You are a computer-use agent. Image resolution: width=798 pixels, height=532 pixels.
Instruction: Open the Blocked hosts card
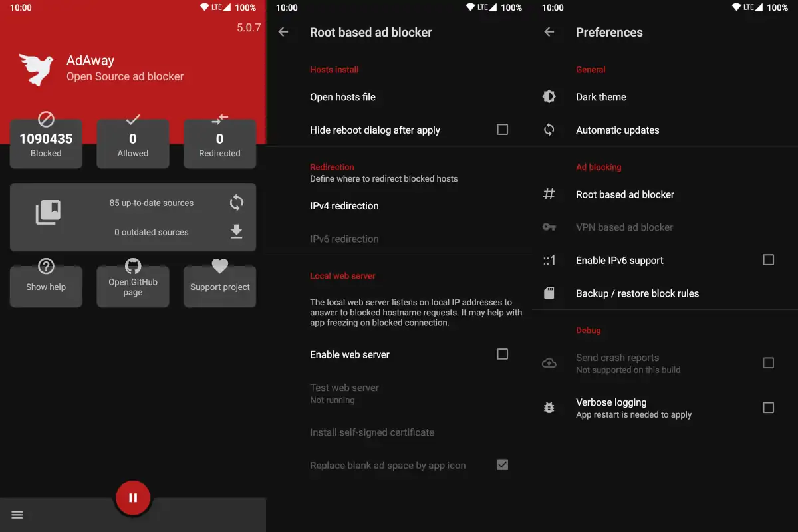click(46, 144)
